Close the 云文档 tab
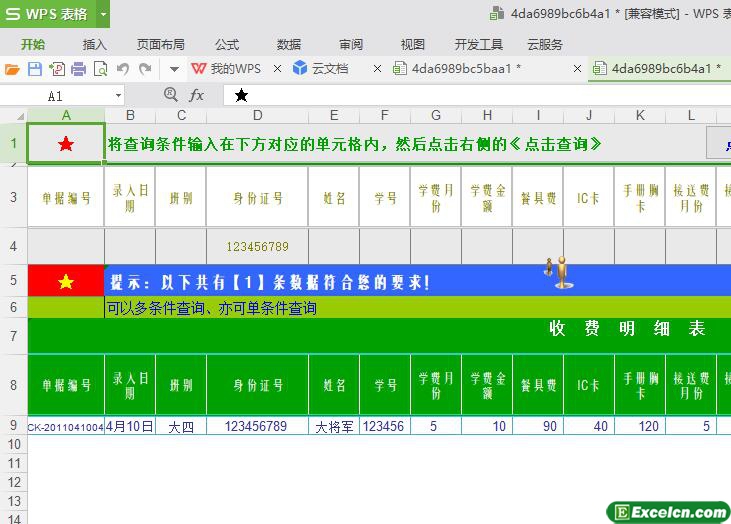The image size is (731, 524). [378, 69]
